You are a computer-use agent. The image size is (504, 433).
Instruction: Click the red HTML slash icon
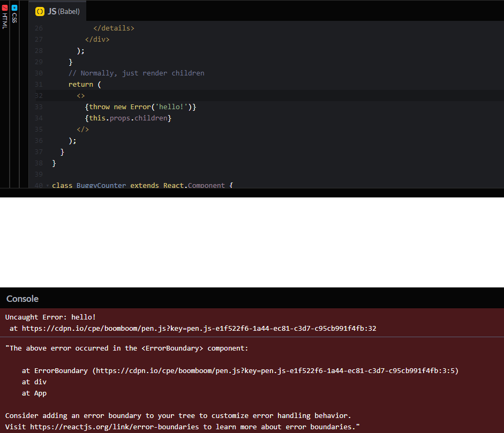[4, 7]
